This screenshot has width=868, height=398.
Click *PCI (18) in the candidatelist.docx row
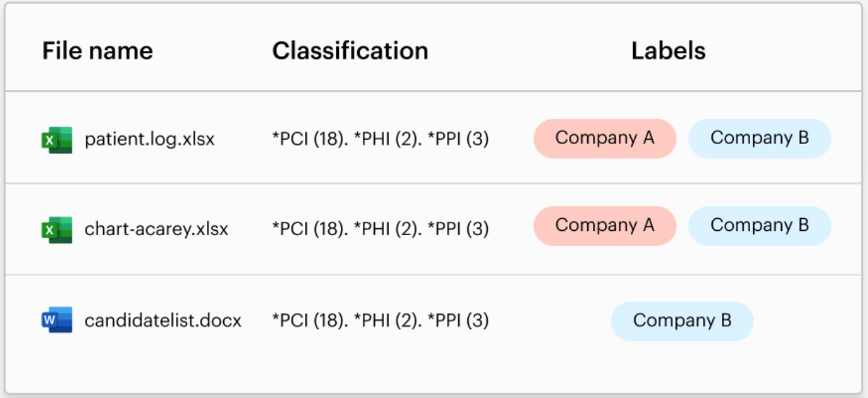(x=307, y=321)
